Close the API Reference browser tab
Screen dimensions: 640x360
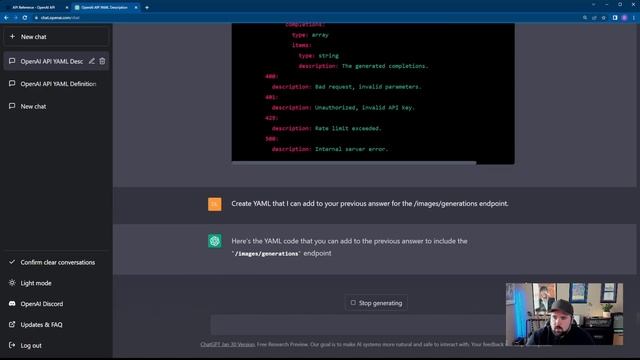[x=67, y=7]
